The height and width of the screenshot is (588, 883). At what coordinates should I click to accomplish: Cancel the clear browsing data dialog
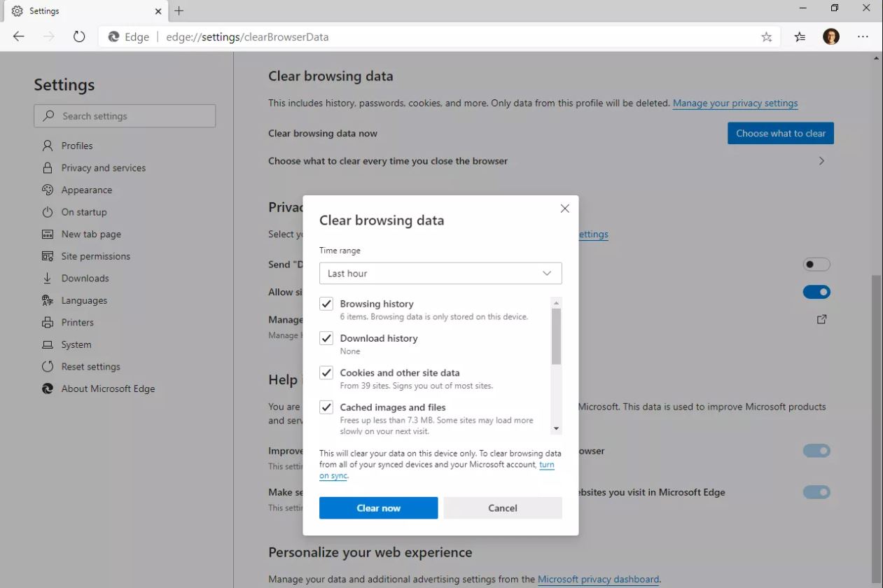coord(502,508)
